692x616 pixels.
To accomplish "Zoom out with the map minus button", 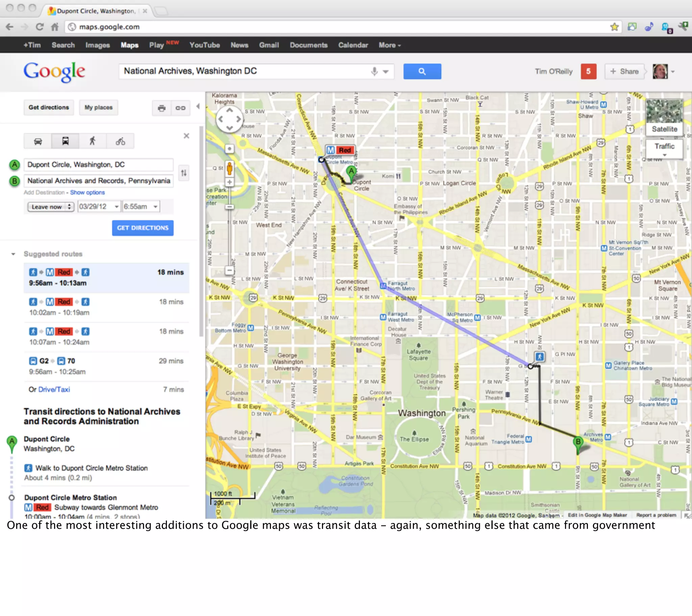I will (229, 270).
